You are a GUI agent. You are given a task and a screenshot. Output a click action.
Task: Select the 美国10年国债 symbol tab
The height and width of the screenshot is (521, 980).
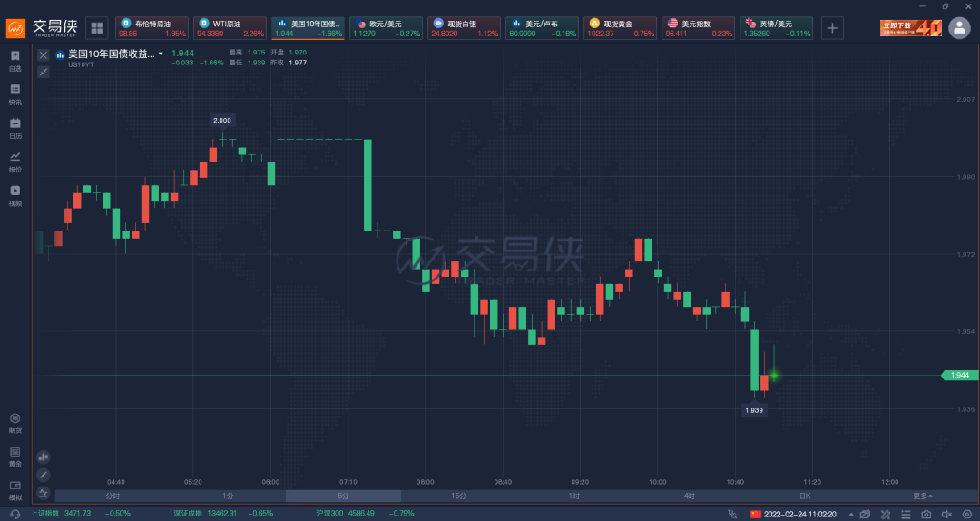(309, 28)
